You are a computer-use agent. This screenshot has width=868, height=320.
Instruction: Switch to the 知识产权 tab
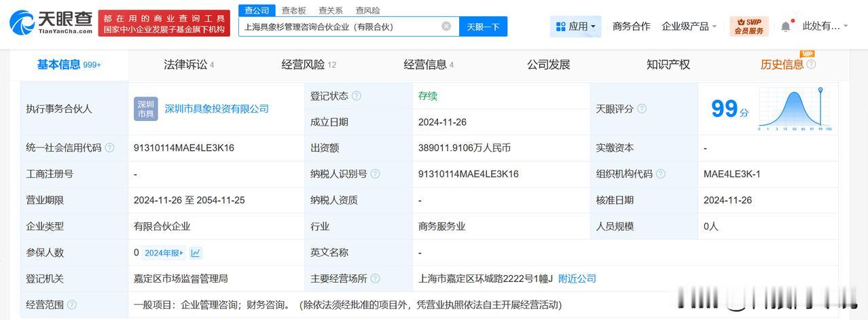tap(668, 65)
